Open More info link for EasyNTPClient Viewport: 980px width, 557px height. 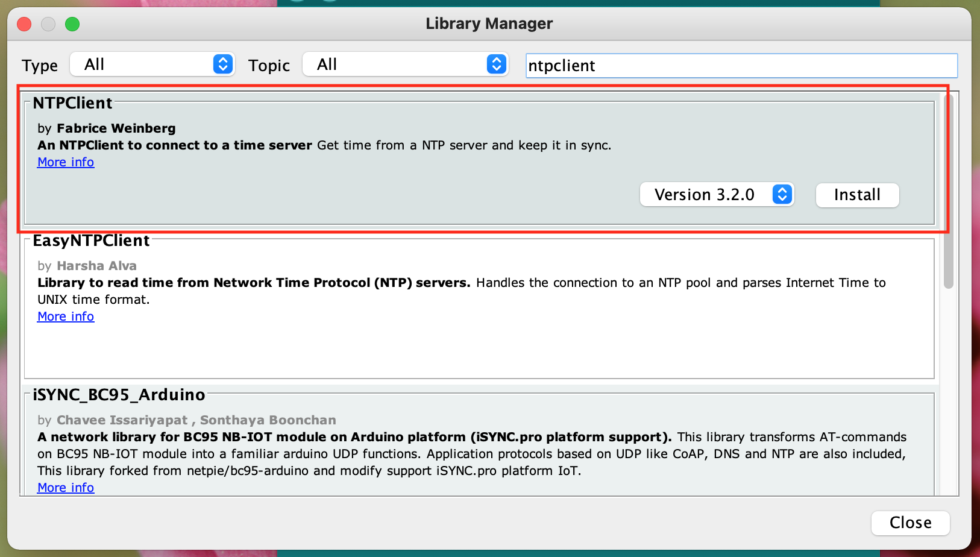pyautogui.click(x=66, y=316)
